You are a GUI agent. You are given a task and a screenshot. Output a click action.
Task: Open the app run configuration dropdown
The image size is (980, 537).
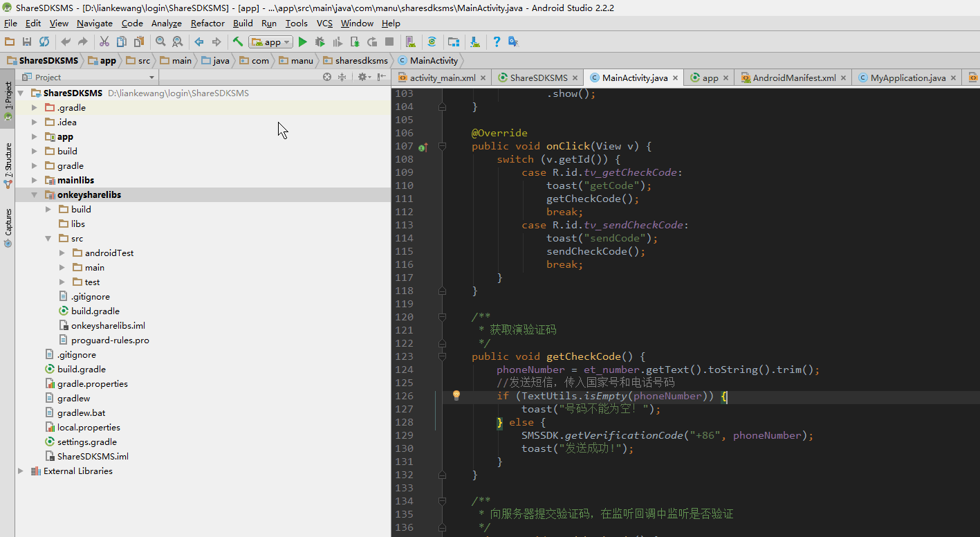271,42
